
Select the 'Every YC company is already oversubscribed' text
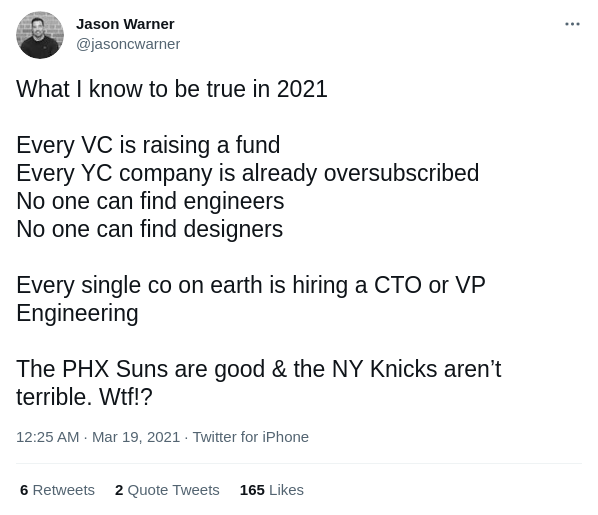[248, 173]
